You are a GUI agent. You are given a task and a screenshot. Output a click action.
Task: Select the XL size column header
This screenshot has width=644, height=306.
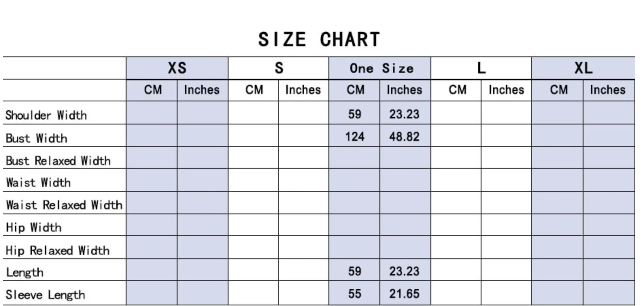pyautogui.click(x=583, y=68)
